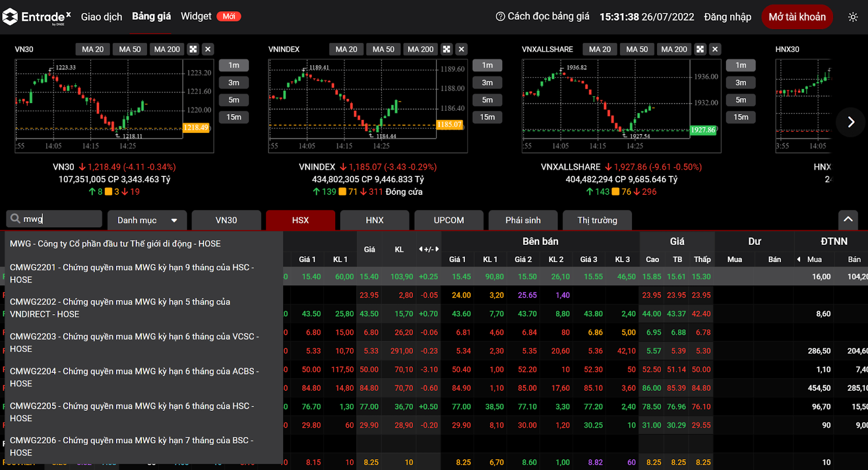Toggle MA 50 on the VN30 chart

(x=130, y=49)
